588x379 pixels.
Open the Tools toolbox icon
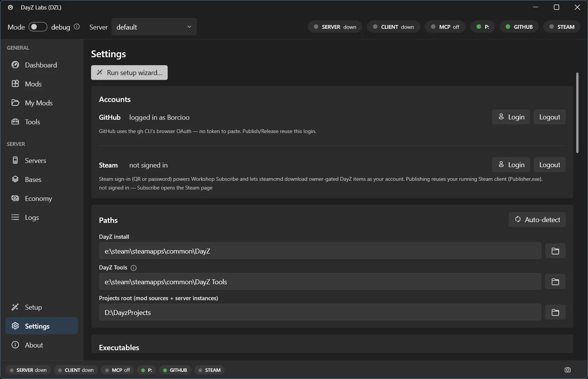point(15,122)
